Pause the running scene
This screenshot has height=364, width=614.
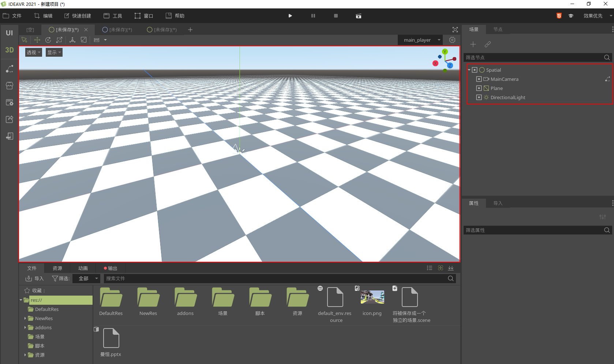point(313,16)
